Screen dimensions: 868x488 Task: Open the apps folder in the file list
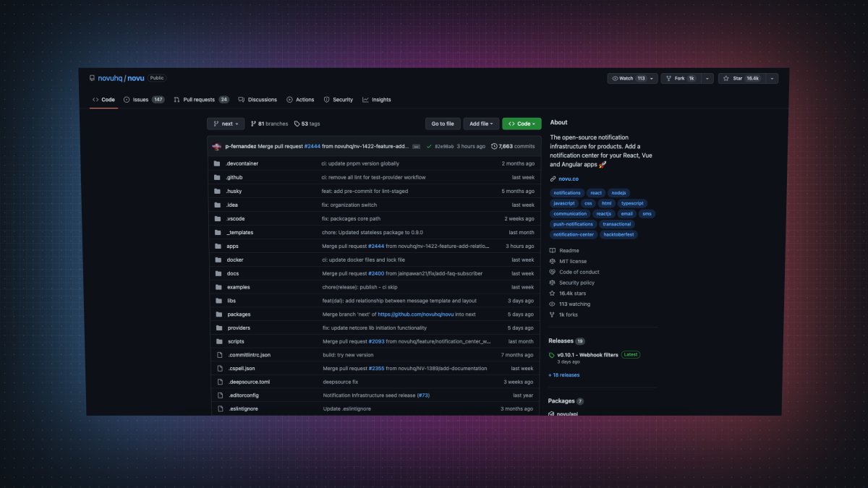[232, 246]
